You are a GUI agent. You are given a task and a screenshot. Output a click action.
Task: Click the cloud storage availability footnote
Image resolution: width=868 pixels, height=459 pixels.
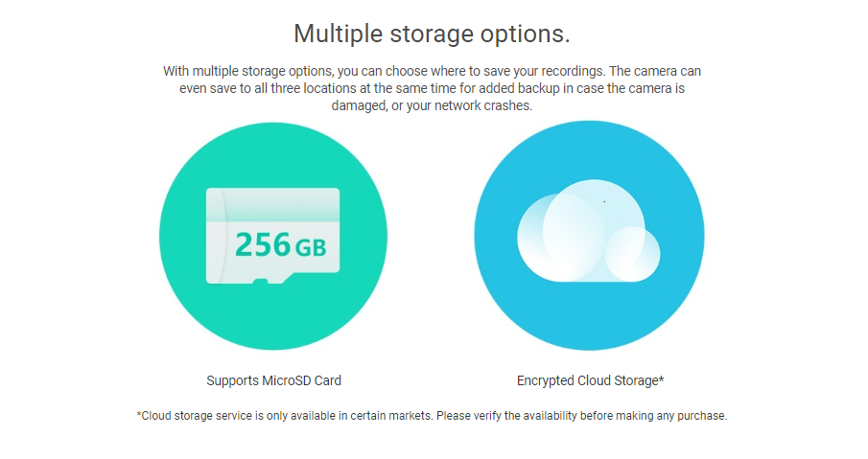[x=433, y=416]
